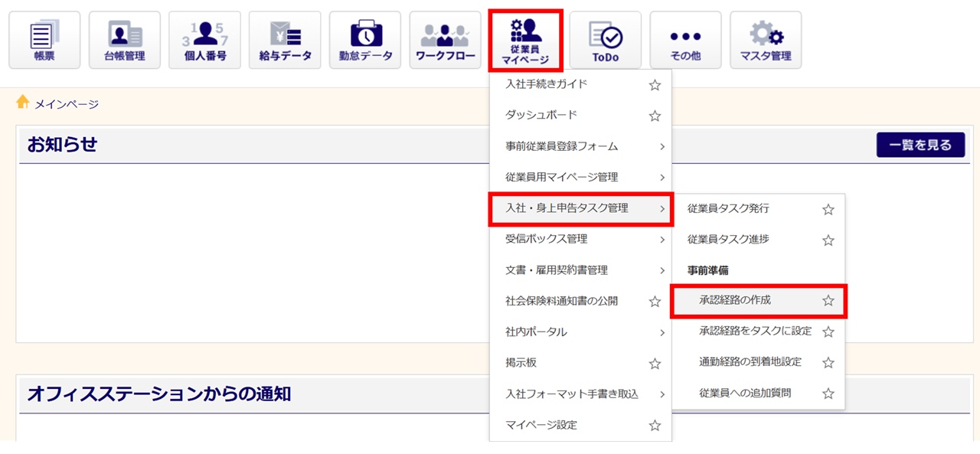Open the 従業員マイページ toolbar icon
The image size is (980, 454).
coord(525,40)
